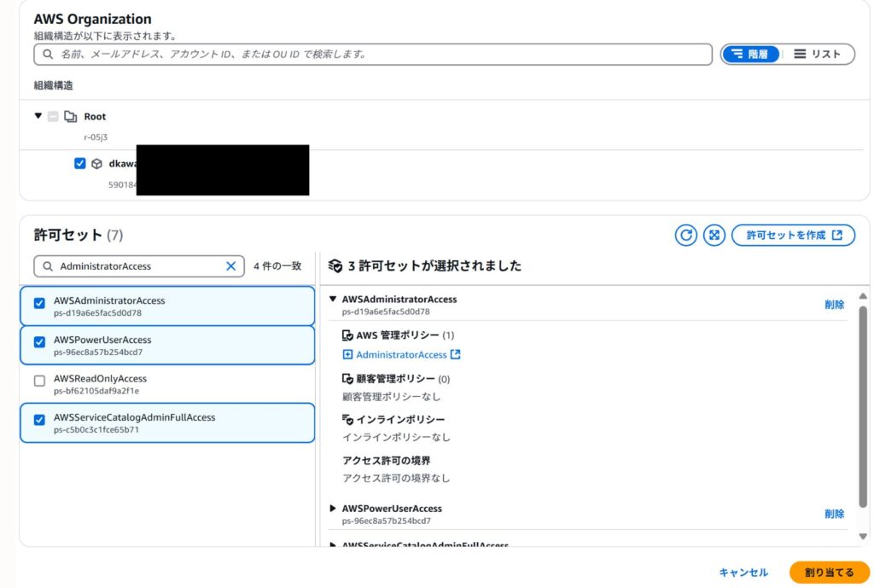This screenshot has width=874, height=588.
Task: Click the refresh permission sets icon
Action: (x=685, y=236)
